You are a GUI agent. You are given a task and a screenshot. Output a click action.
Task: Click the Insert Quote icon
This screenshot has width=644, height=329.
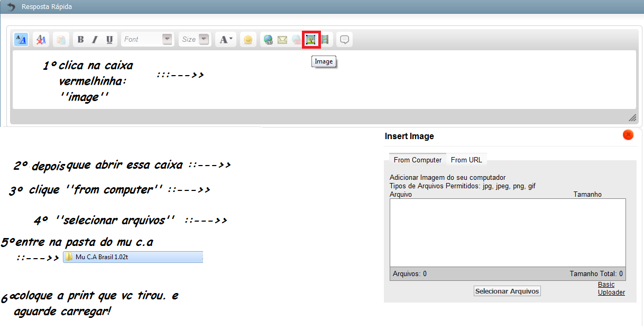(344, 40)
